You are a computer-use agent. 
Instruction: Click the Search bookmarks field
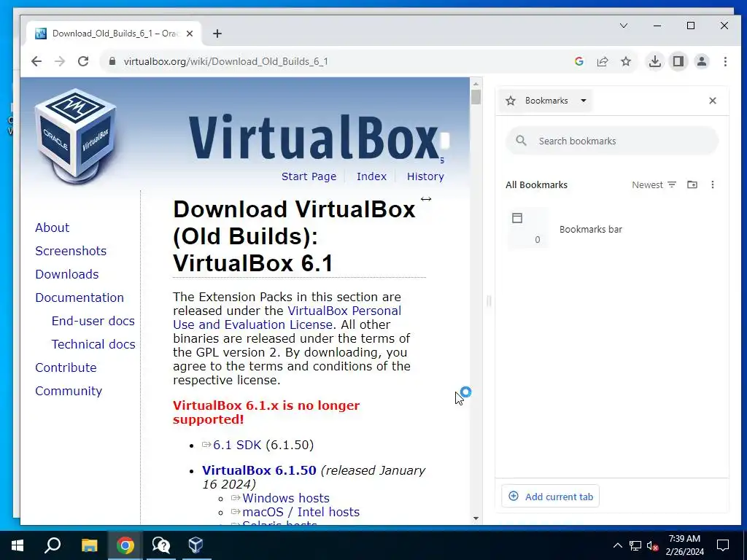click(x=612, y=141)
